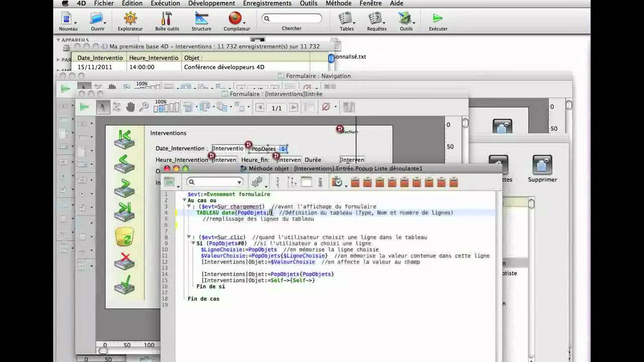The image size is (644, 362).
Task: Open the Enregistrements menu
Action: coord(267,4)
